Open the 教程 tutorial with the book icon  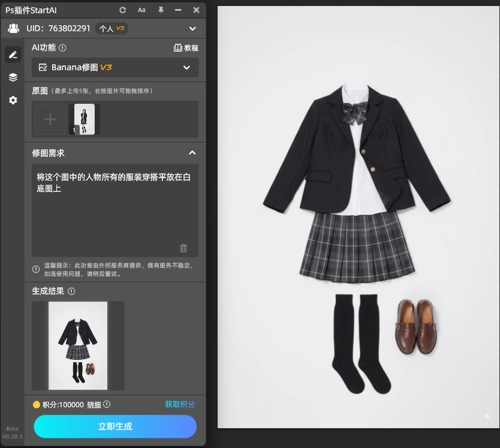186,47
